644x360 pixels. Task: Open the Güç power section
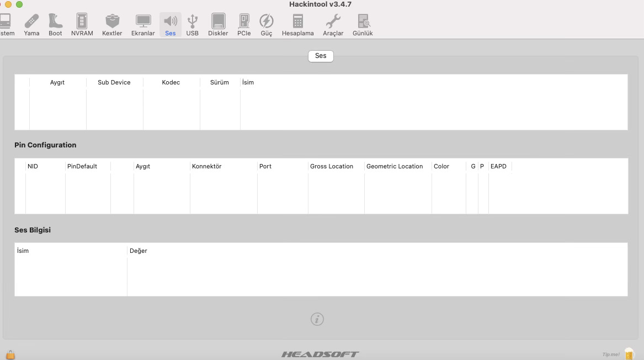pos(267,25)
